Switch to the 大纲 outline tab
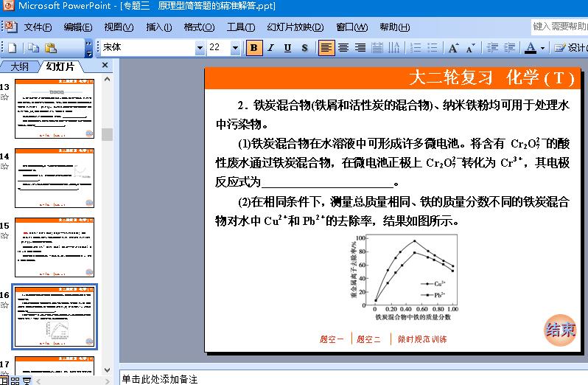The height and width of the screenshot is (385, 588). click(x=19, y=67)
